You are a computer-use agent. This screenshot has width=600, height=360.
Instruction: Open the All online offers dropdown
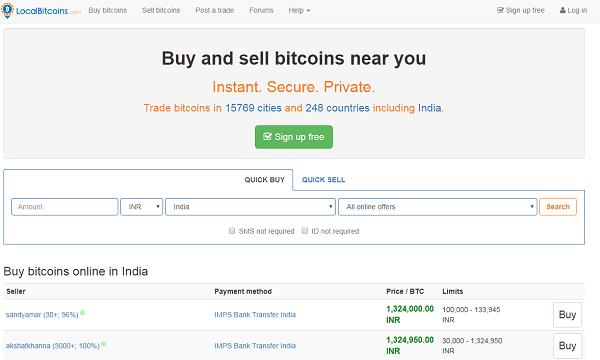(438, 207)
